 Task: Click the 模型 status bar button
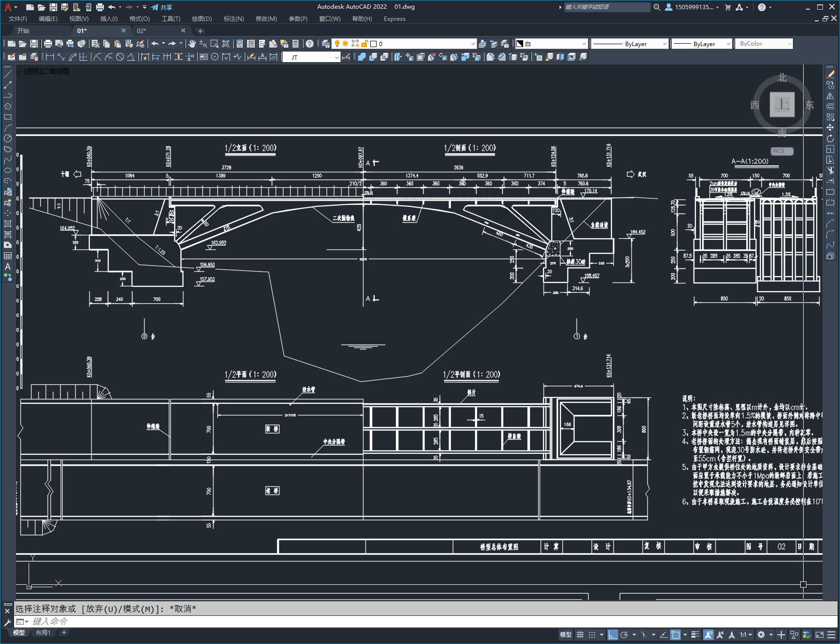566,634
